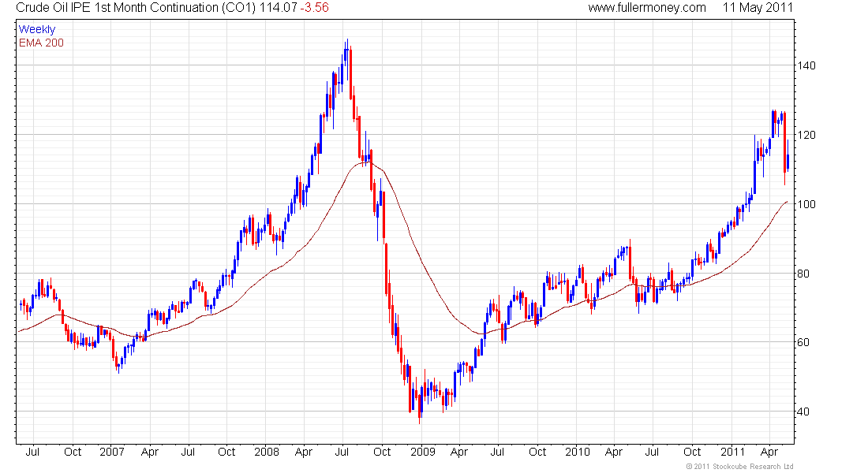Click the 120 price axis label
The width and height of the screenshot is (868, 473).
pos(806,135)
